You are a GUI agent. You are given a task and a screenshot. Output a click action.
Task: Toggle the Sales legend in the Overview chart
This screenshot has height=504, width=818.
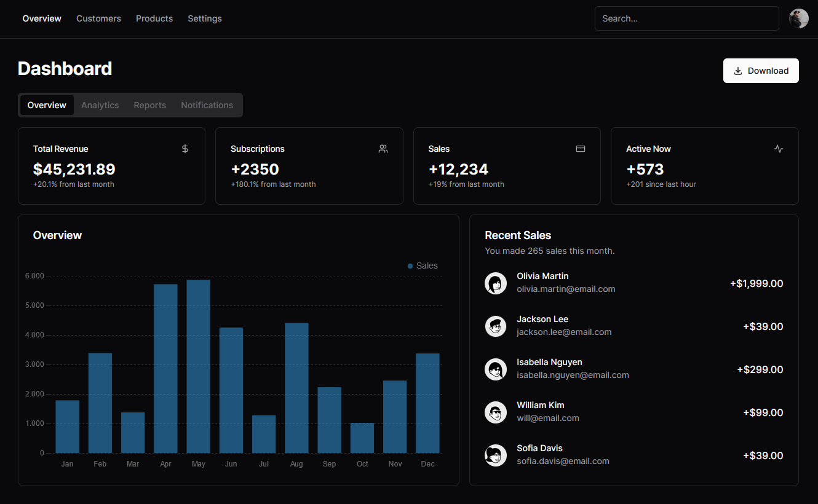pyautogui.click(x=423, y=266)
